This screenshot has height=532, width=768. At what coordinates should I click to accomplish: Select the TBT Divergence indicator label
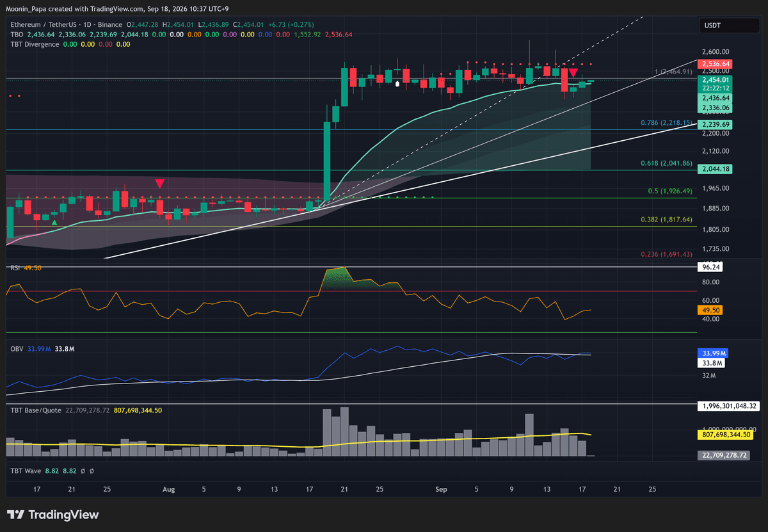[x=35, y=44]
